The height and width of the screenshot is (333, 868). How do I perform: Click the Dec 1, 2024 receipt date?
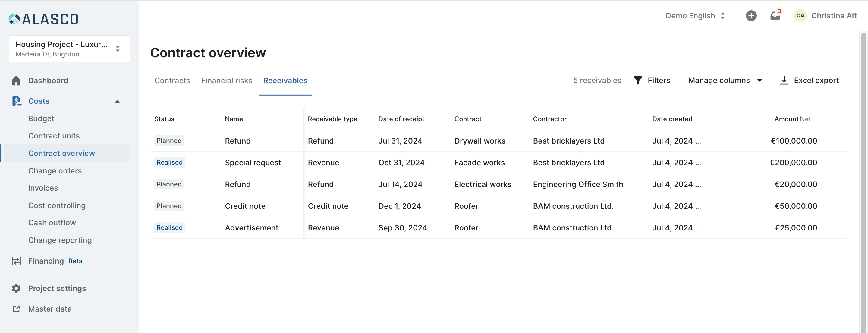tap(400, 206)
